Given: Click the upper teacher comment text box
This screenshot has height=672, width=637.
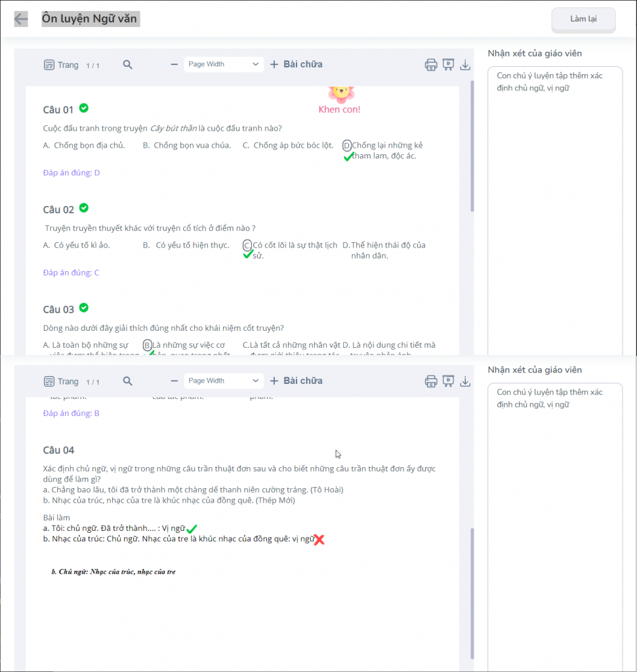Looking at the screenshot, I should pyautogui.click(x=555, y=210).
